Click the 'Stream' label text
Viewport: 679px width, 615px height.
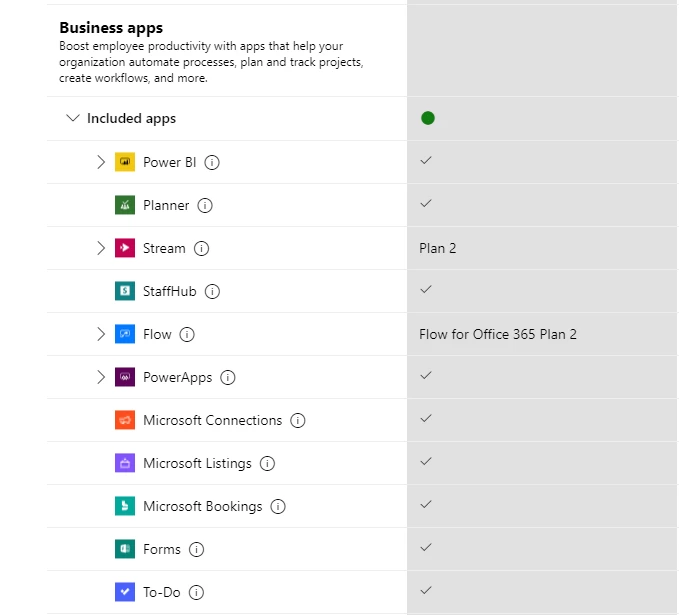164,248
